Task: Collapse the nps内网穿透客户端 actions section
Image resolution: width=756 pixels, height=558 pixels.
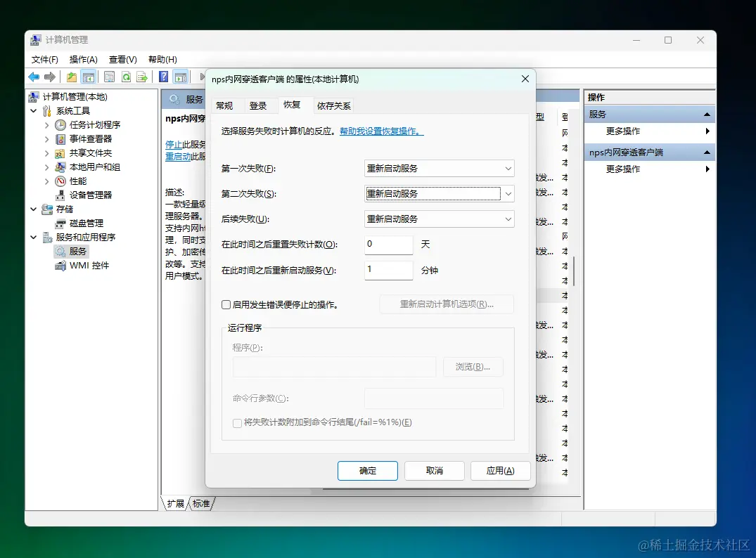Action: point(707,153)
